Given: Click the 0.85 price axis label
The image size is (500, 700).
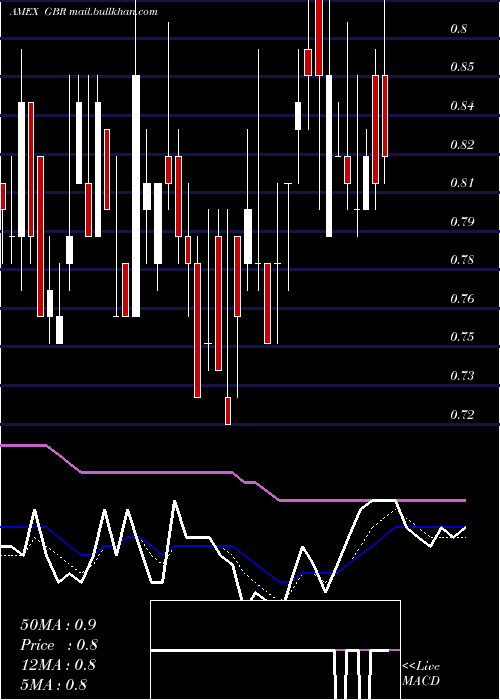Looking at the screenshot, I should (x=462, y=67).
